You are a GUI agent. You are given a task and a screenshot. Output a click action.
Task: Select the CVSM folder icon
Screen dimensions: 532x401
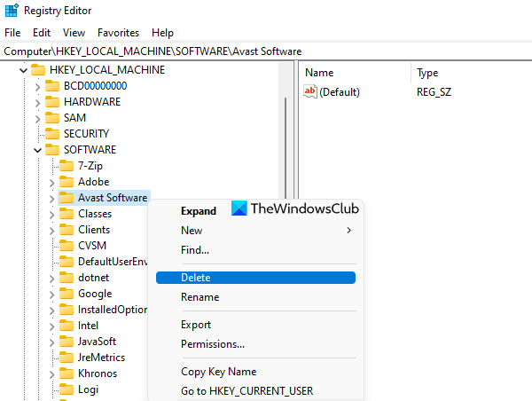point(66,246)
